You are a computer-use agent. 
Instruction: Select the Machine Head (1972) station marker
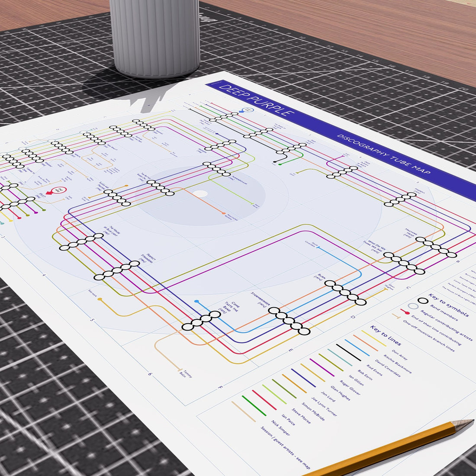436,247
